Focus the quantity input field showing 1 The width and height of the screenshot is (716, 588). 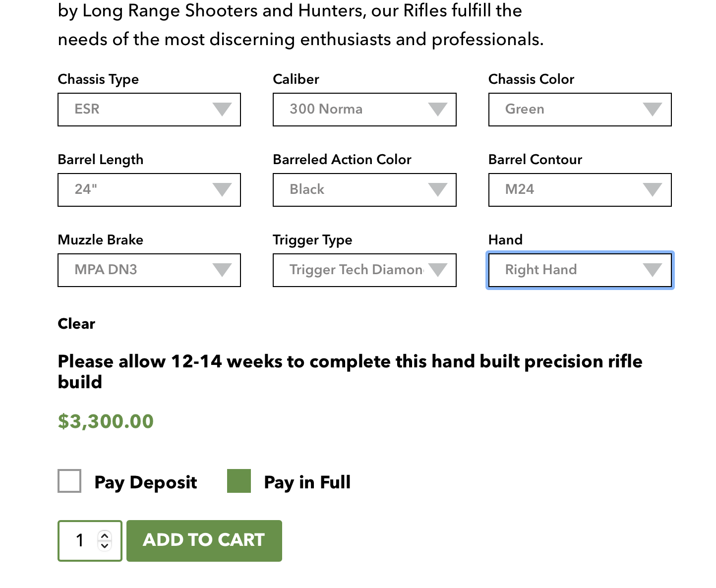click(x=90, y=541)
